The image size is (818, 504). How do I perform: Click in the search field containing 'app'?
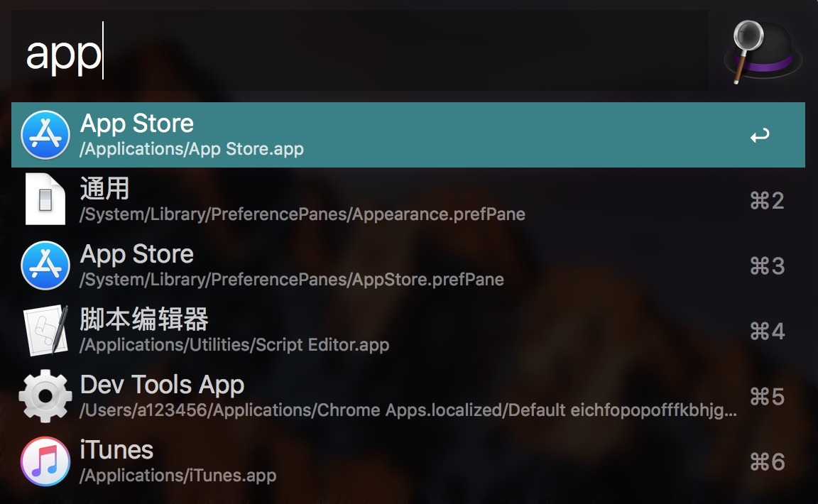tap(360, 51)
